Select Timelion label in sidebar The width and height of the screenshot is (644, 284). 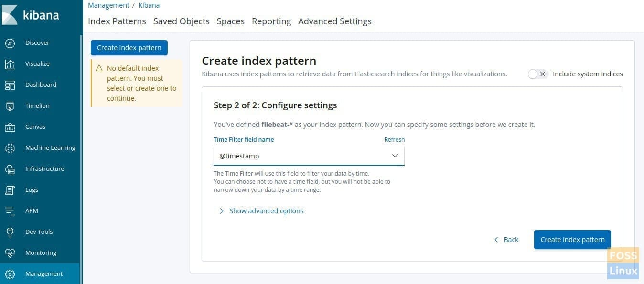tap(37, 106)
